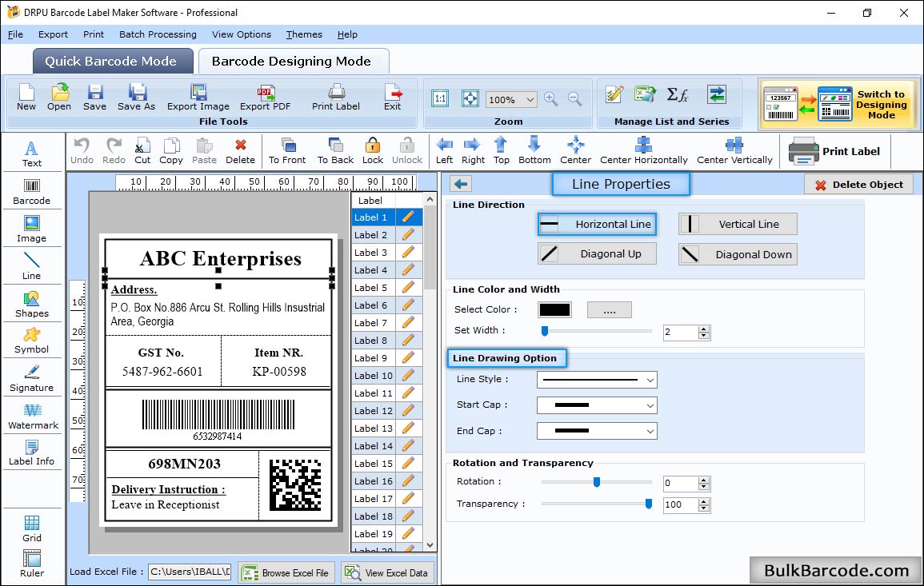Screen dimensions: 924x586
Task: Select the Line tool in sidebar
Action: 32,266
